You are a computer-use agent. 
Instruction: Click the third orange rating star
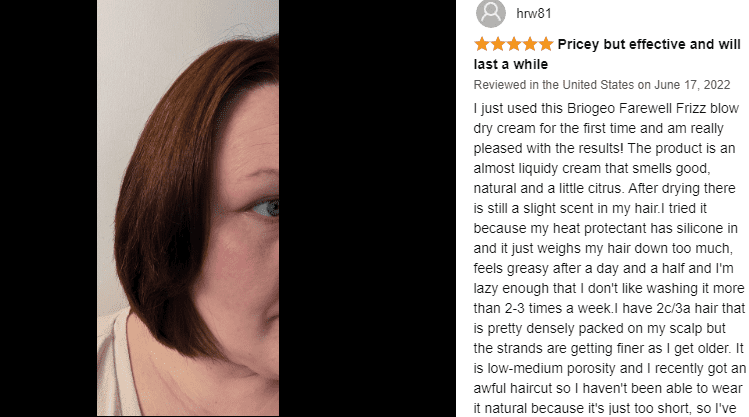pyautogui.click(x=514, y=44)
